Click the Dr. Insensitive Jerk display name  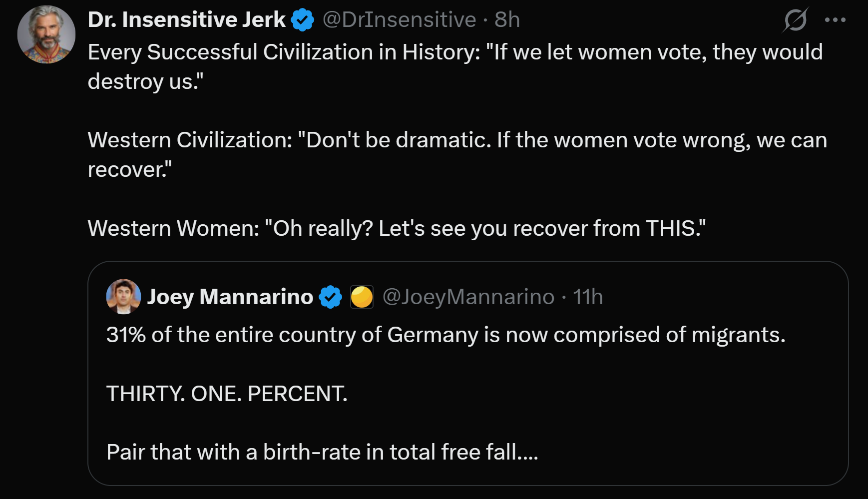click(186, 19)
